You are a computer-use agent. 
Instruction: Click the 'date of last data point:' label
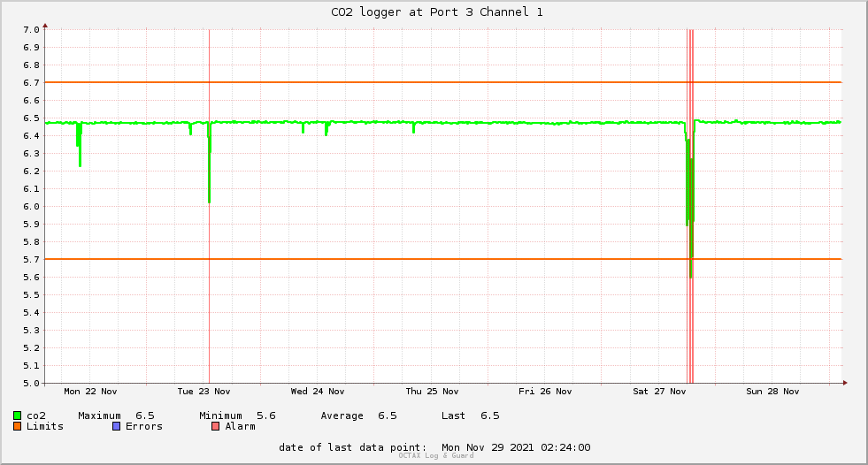353,447
